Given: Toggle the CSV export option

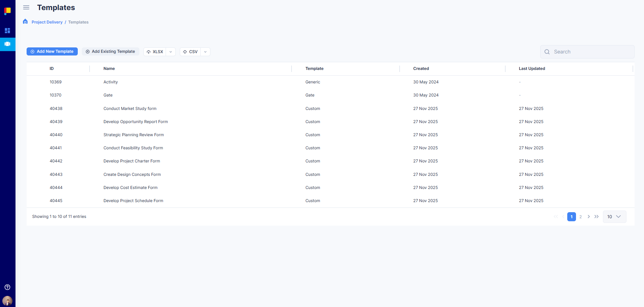Looking at the screenshot, I should (x=191, y=51).
